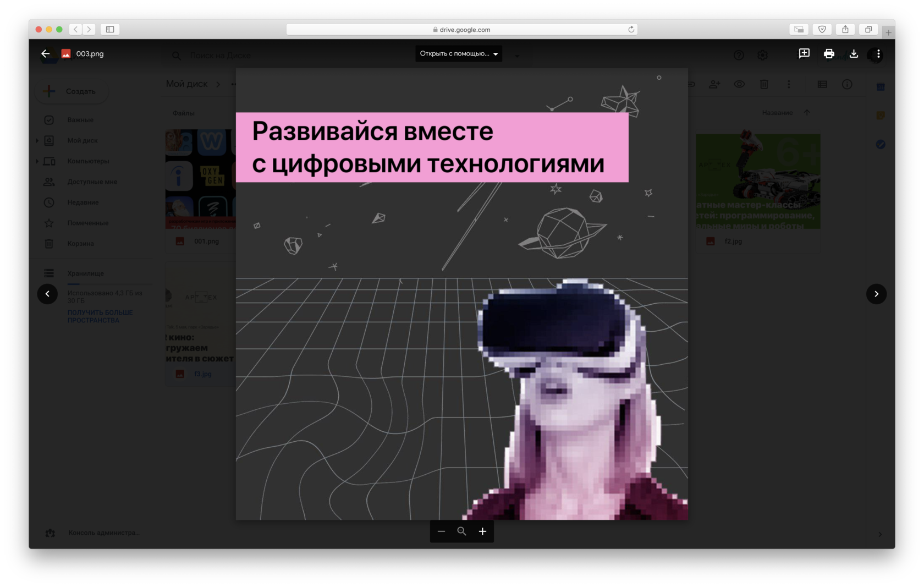
Task: Click the drive.google.com address bar
Action: (x=462, y=29)
